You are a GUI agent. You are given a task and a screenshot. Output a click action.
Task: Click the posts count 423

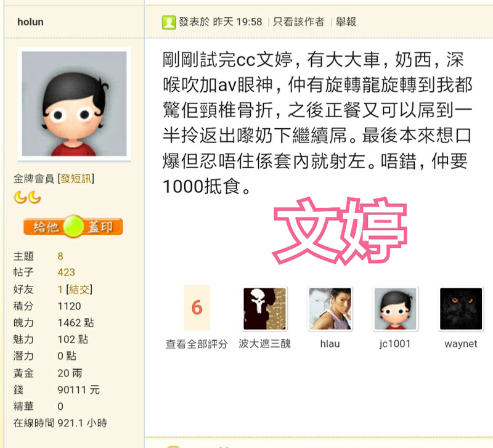coord(67,272)
